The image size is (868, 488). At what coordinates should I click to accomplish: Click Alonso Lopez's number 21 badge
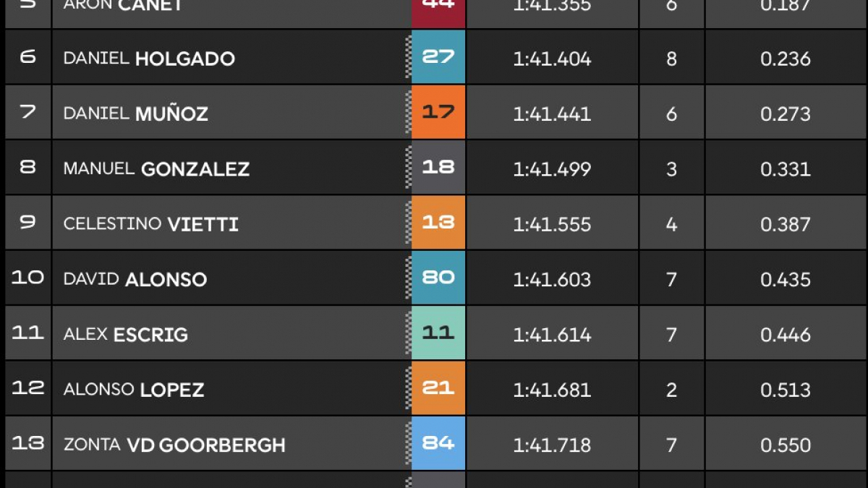click(438, 388)
